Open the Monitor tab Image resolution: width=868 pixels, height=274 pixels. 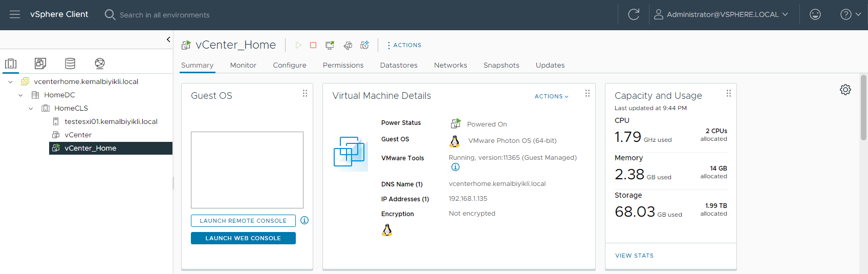coord(243,65)
